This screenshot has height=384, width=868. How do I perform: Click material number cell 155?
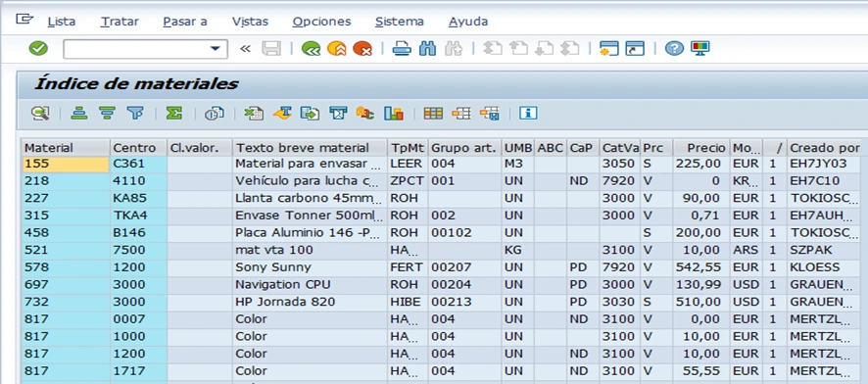click(66, 164)
